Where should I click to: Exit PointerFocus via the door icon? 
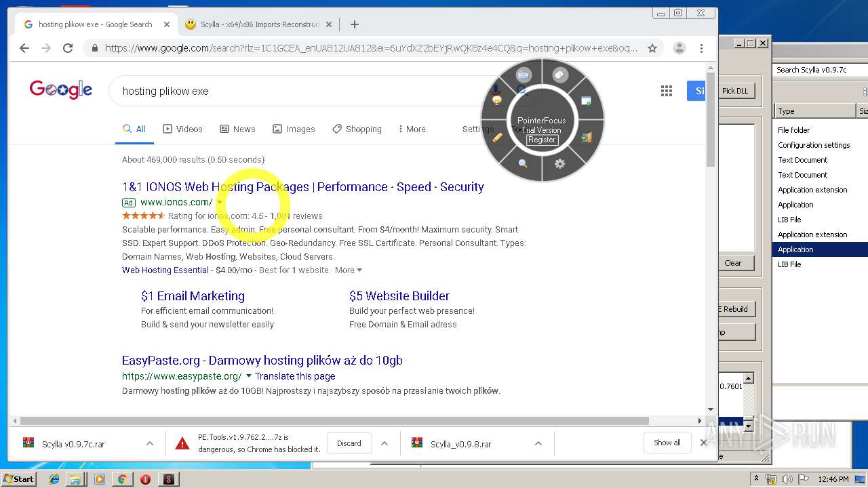[586, 138]
